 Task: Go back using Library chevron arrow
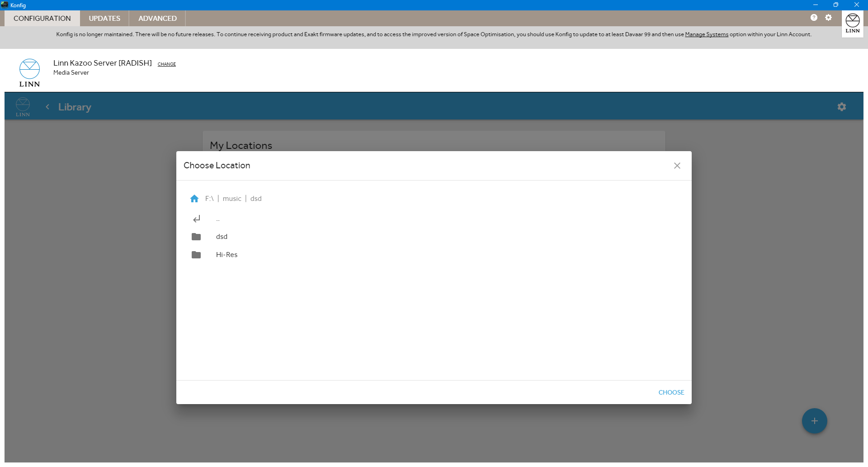click(47, 107)
